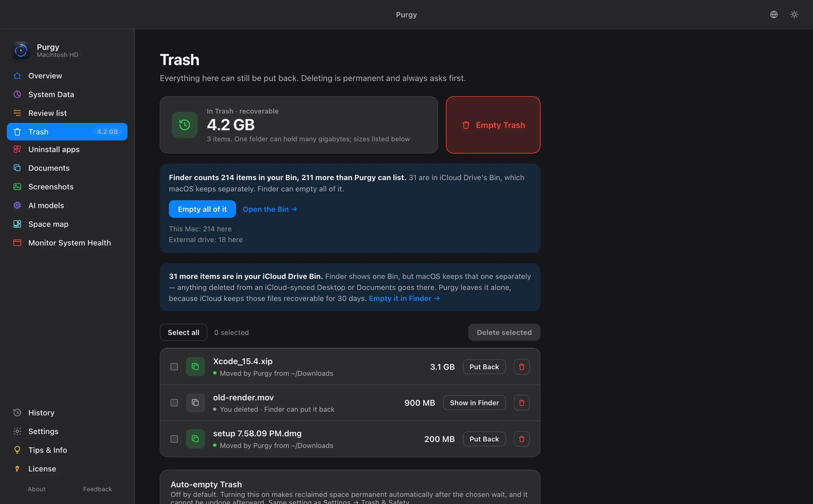Click the Monitor System Health icon
The image size is (813, 504).
click(17, 243)
